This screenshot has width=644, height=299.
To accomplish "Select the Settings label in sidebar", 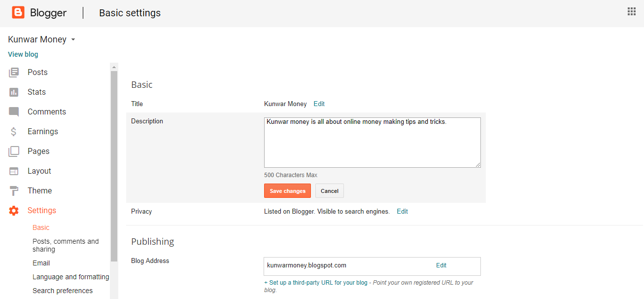I will point(42,210).
